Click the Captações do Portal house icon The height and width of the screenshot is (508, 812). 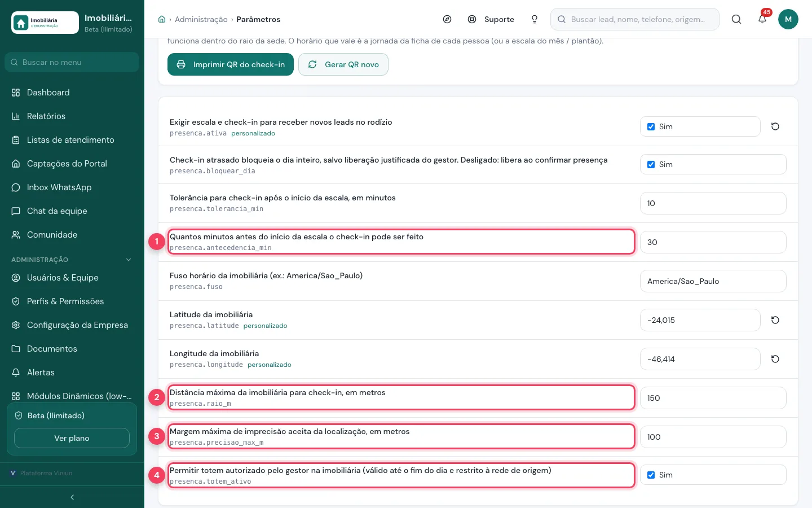tap(16, 164)
